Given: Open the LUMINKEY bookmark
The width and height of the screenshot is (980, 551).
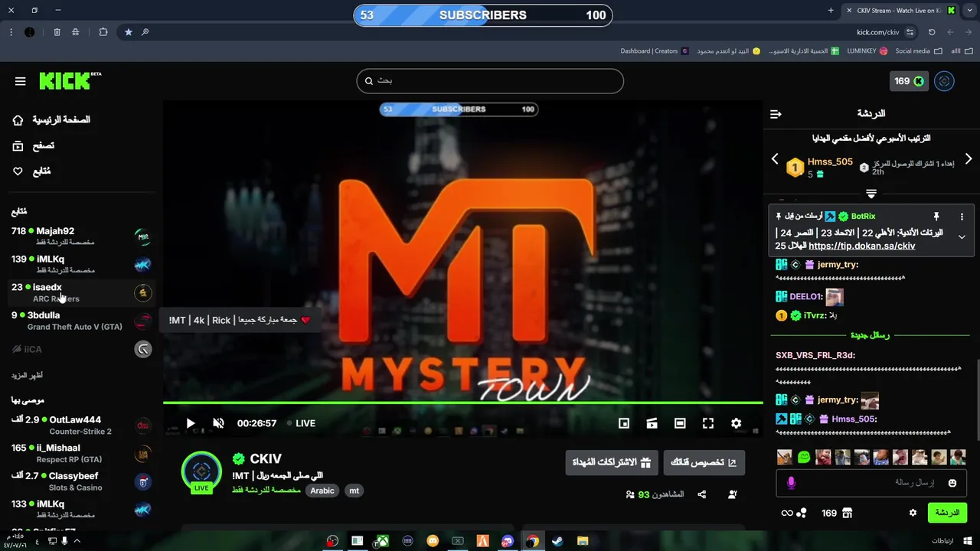Looking at the screenshot, I should pos(867,51).
